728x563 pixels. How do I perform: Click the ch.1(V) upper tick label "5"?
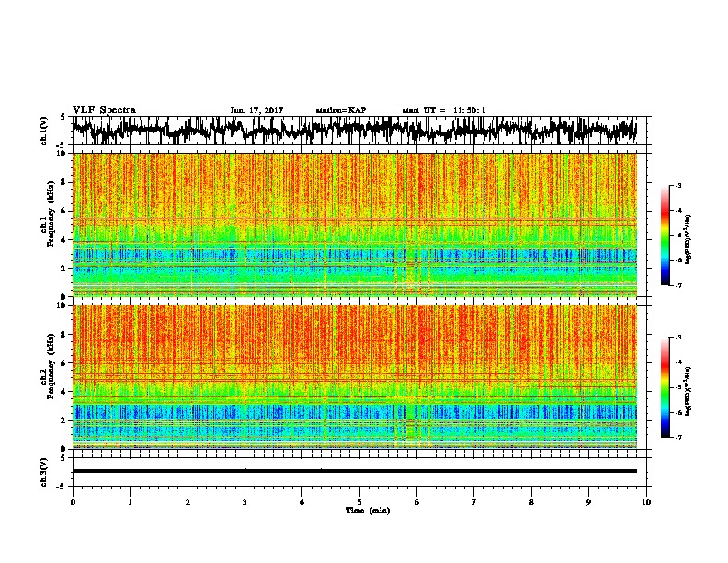tap(63, 117)
